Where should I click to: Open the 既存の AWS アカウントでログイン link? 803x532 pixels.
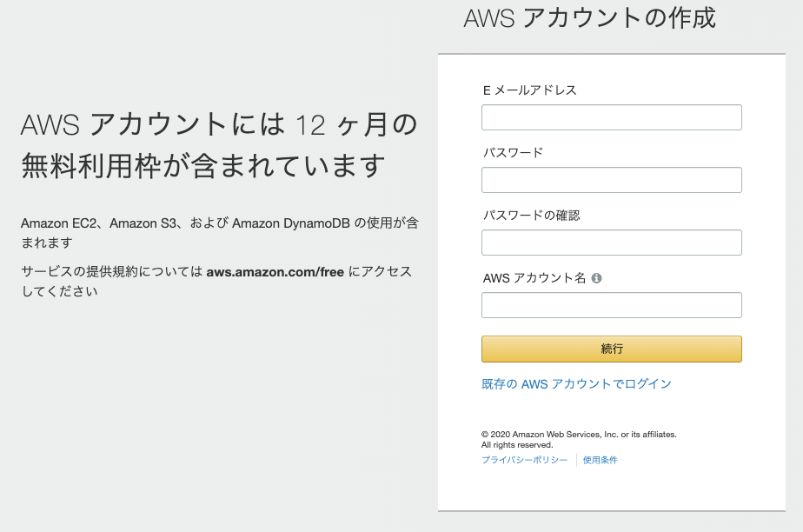(576, 384)
